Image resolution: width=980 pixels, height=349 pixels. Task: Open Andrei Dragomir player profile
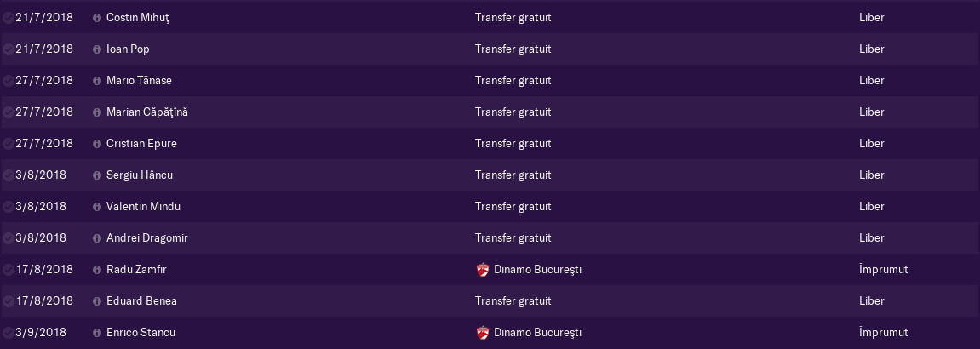[x=147, y=237]
